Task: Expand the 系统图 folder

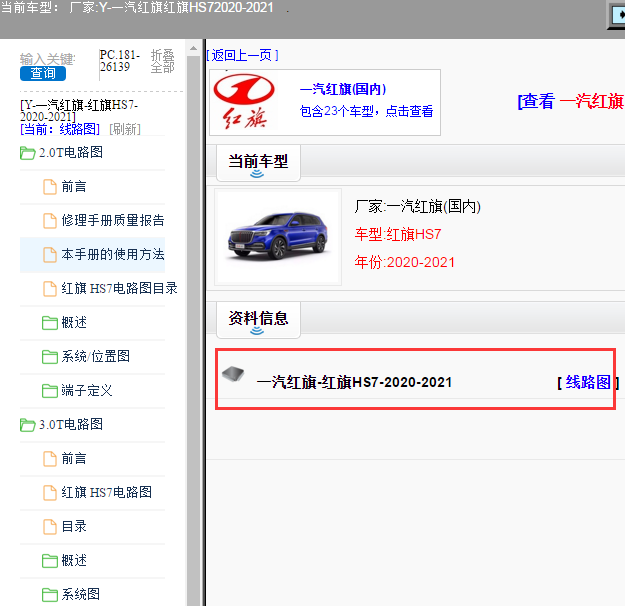Action: 81,594
